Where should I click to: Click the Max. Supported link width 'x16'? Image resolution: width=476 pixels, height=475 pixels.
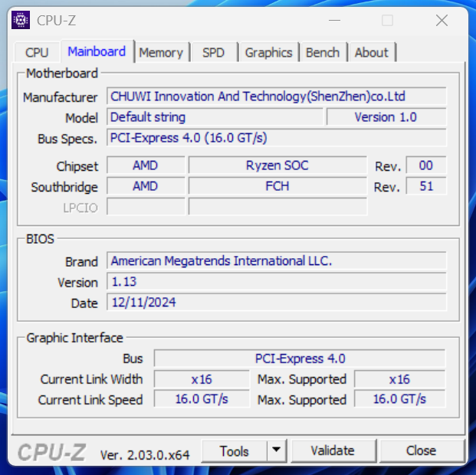point(400,379)
